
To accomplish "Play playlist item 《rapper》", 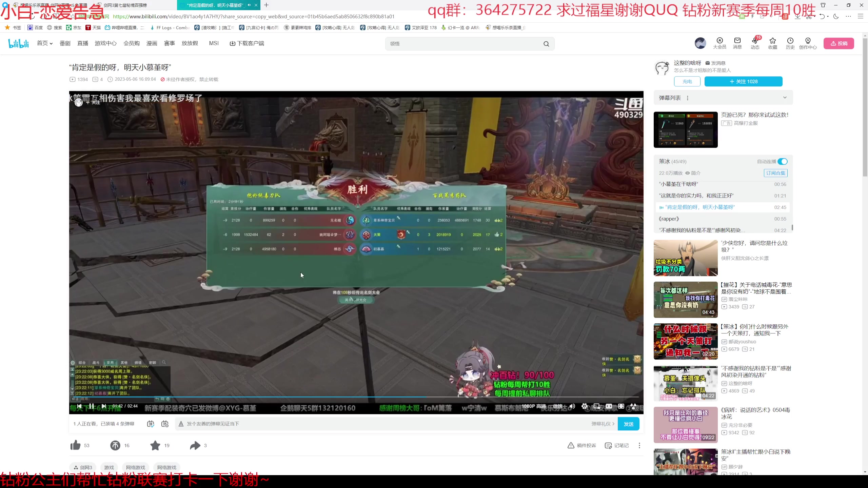I will pyautogui.click(x=722, y=219).
